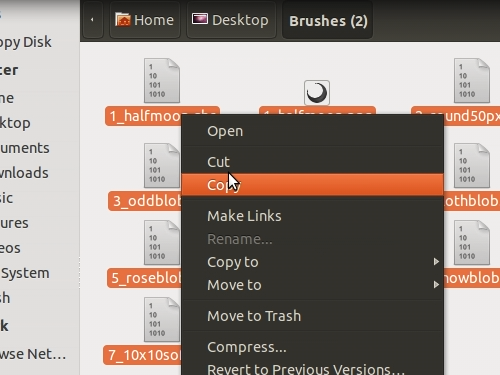Expand the Copy to submenu arrow
Image resolution: width=500 pixels, height=375 pixels.
click(436, 262)
